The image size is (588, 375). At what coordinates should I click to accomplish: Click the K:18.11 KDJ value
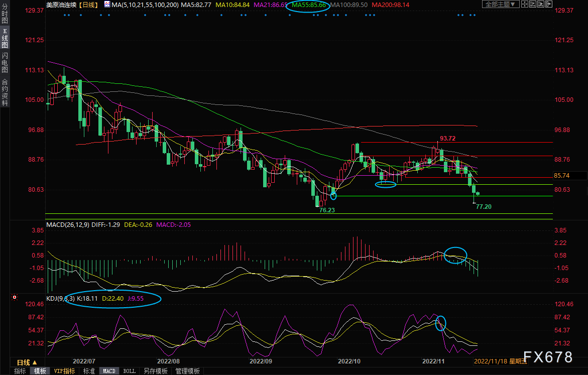tap(87, 299)
